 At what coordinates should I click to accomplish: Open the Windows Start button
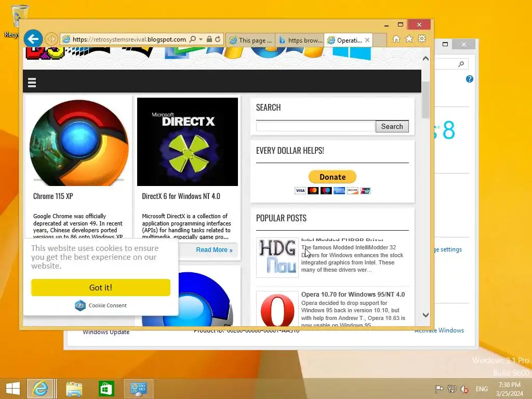(x=13, y=389)
